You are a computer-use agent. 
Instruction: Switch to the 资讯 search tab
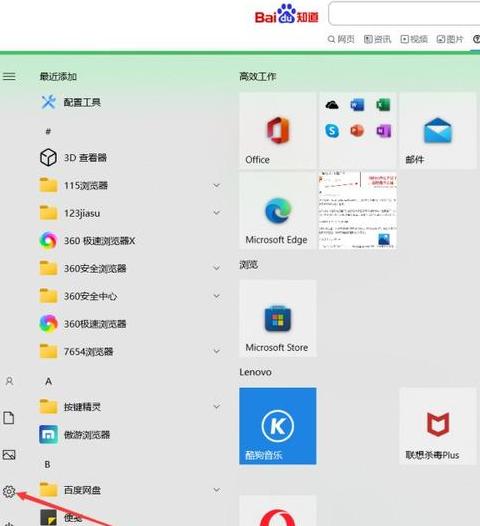(378, 39)
